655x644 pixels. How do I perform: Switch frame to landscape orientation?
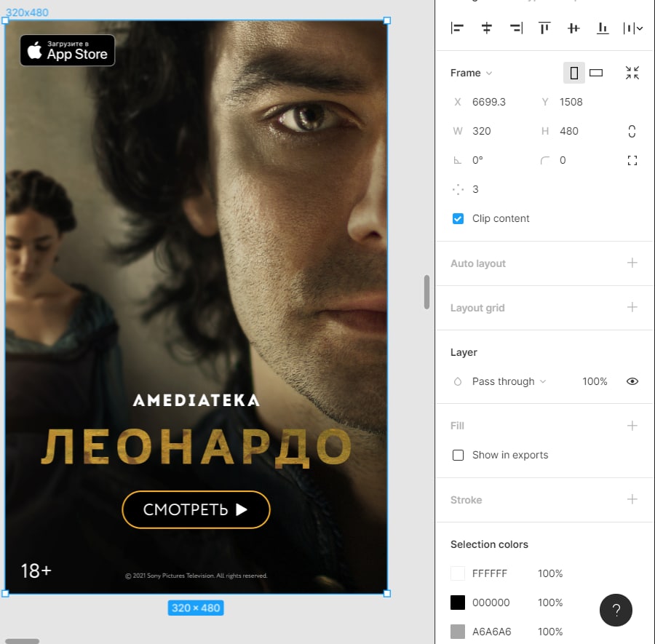pos(595,73)
